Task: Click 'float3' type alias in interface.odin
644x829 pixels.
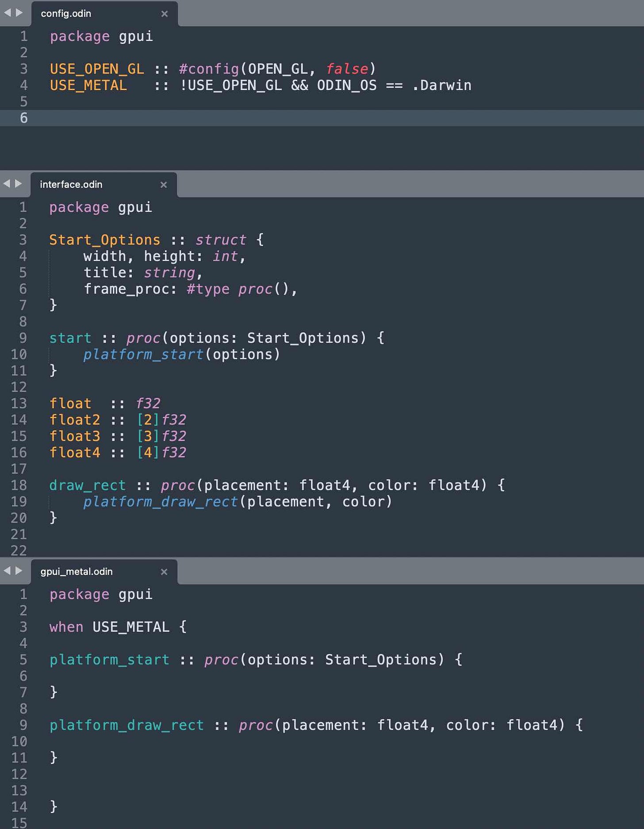Action: point(74,436)
